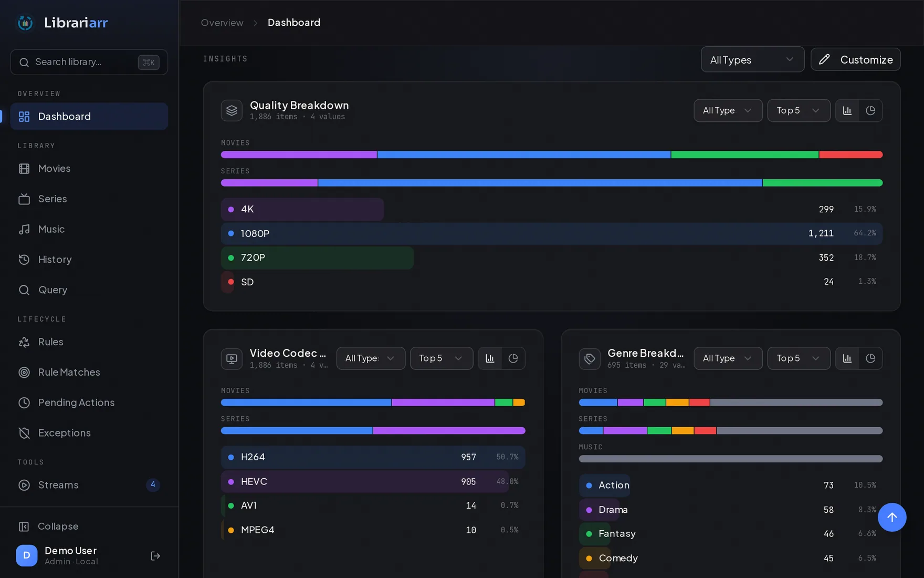Click the Demo User avatar D

(27, 555)
